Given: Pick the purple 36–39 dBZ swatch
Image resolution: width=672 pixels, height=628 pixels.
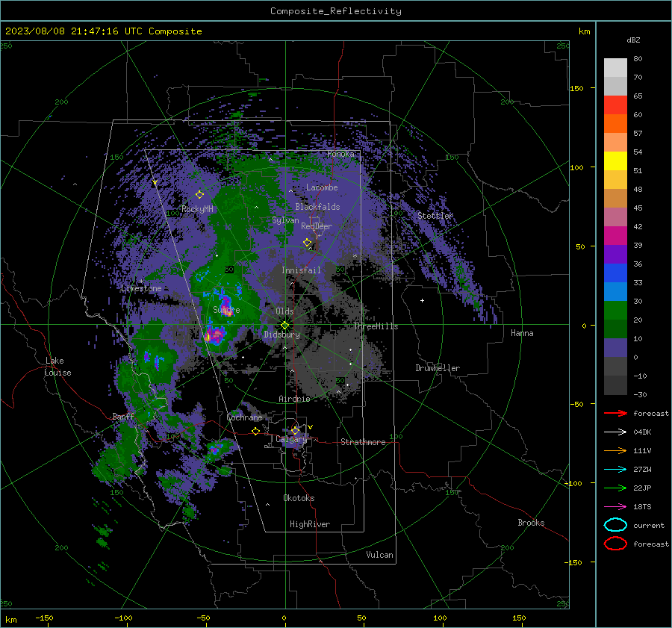Looking at the screenshot, I should pyautogui.click(x=615, y=255).
